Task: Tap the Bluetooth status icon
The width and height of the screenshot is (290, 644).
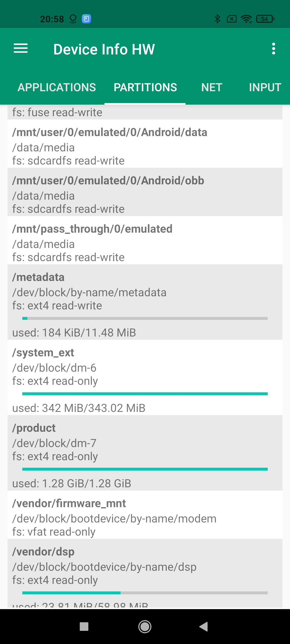Action: pos(217,19)
